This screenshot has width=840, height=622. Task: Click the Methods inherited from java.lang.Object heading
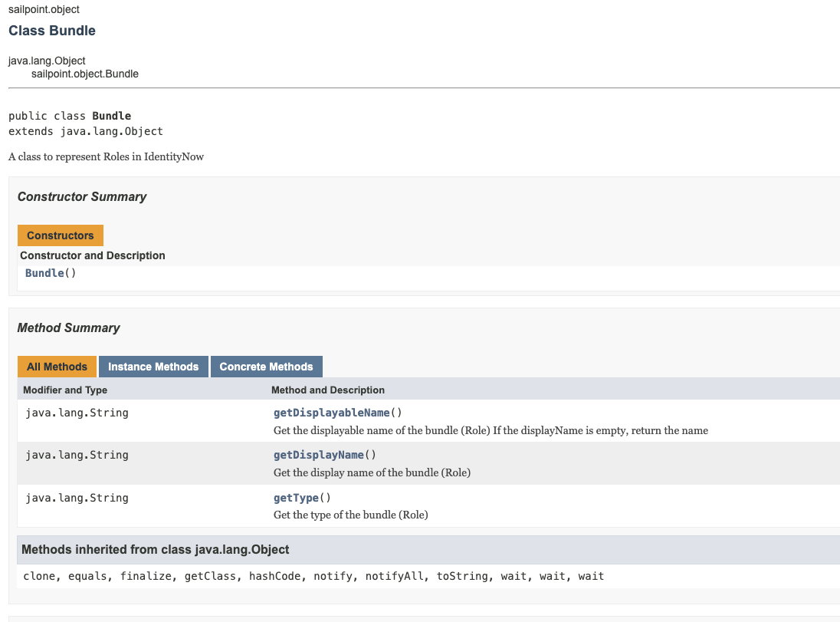point(156,550)
